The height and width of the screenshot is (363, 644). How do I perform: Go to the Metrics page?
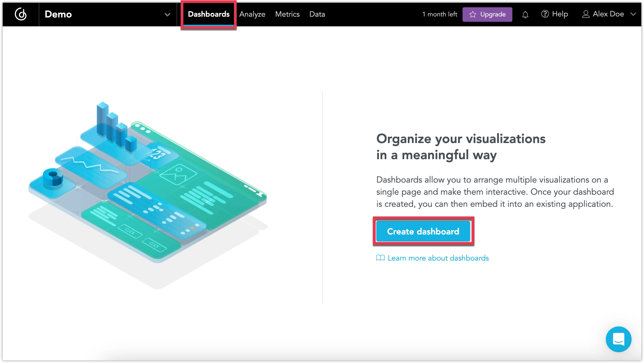click(287, 14)
